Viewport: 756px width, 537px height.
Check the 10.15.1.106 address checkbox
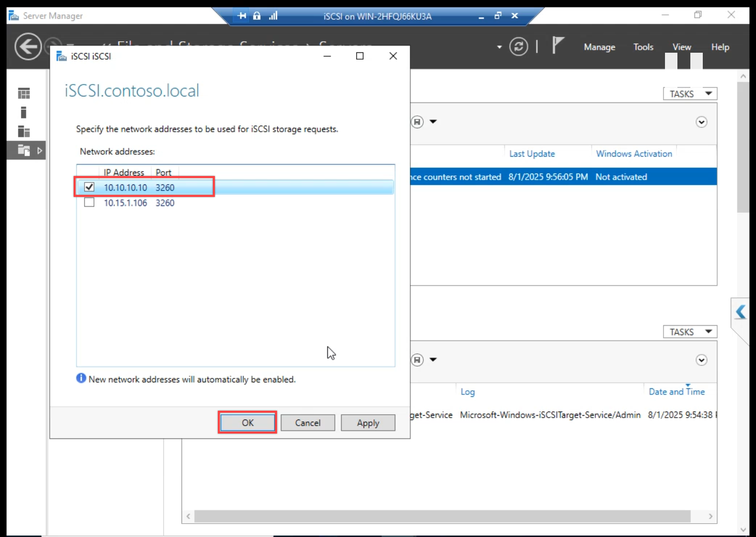click(x=89, y=202)
